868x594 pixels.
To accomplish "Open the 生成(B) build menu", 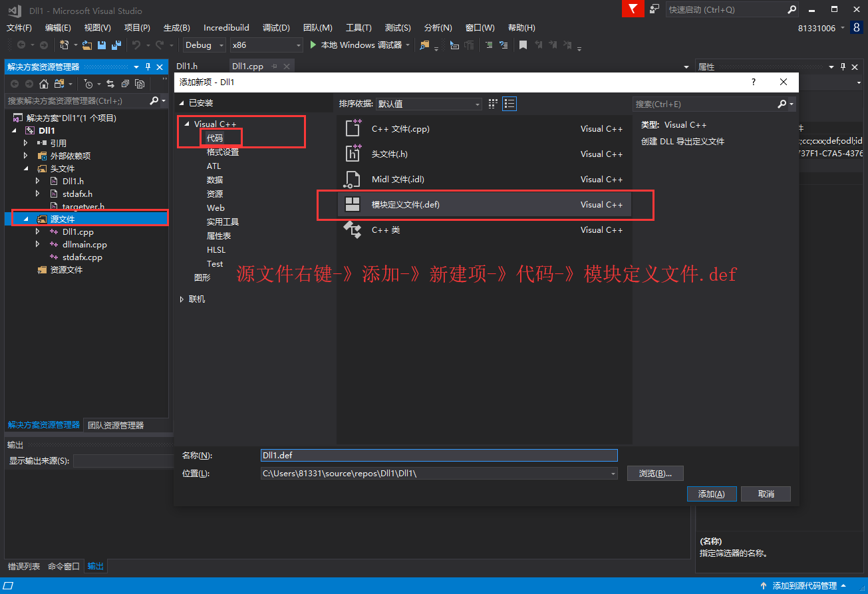I will (177, 28).
